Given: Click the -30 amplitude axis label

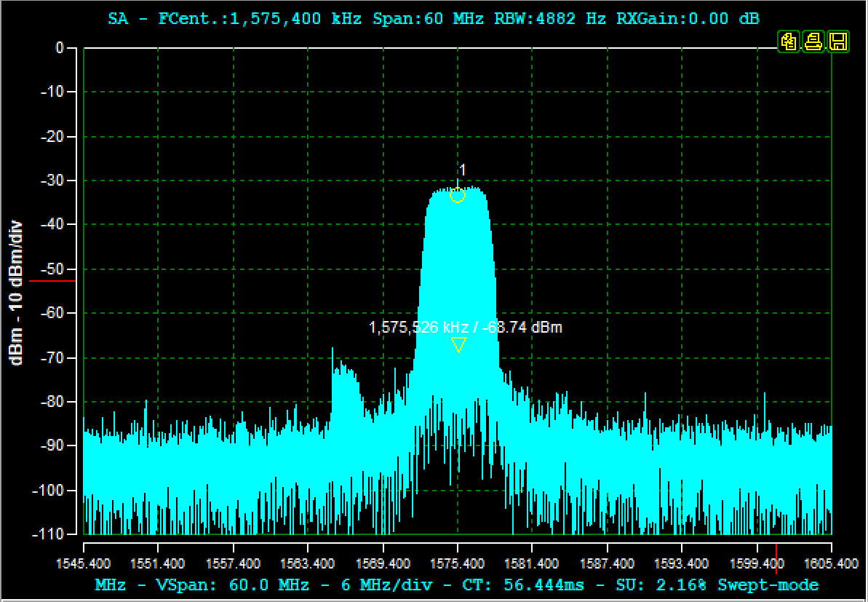Looking at the screenshot, I should (x=53, y=181).
